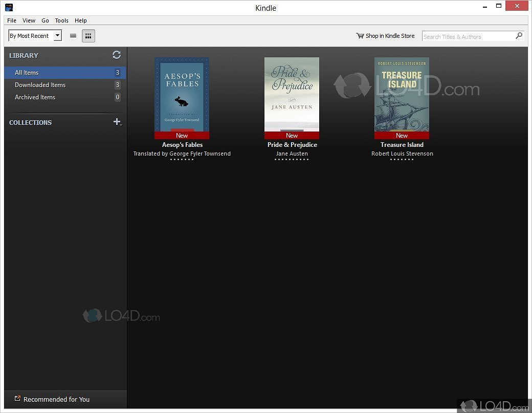532x413 pixels.
Task: Click the Recommended for You external-link icon
Action: click(17, 398)
